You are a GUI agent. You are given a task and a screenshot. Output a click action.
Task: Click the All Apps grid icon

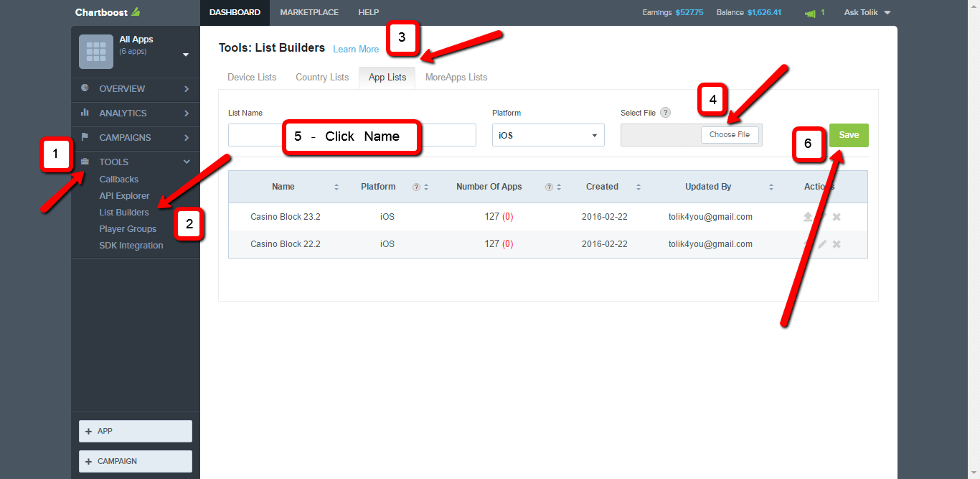95,51
